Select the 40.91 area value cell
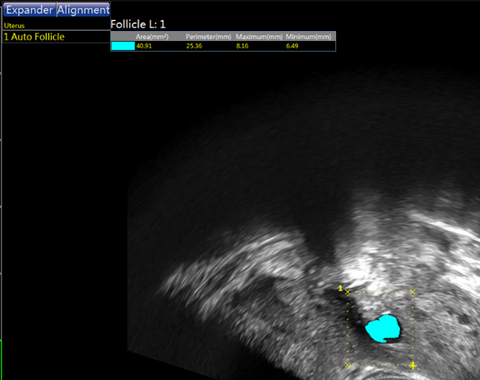The image size is (480, 380). coord(144,46)
